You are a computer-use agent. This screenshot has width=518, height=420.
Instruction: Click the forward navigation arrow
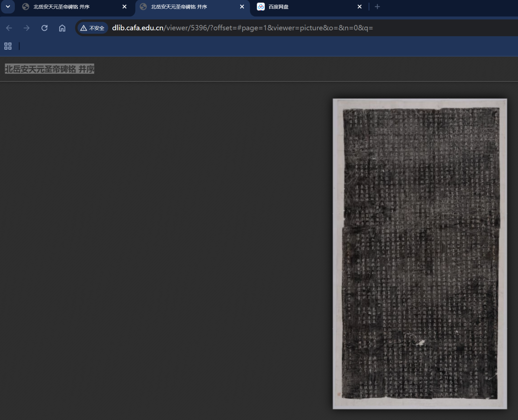(x=27, y=28)
